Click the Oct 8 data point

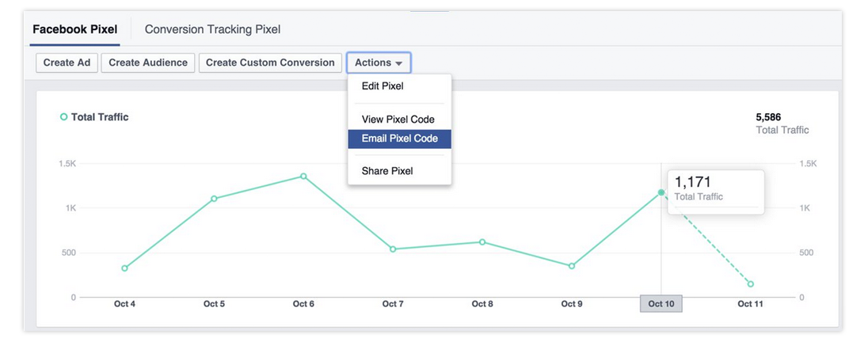(x=482, y=241)
